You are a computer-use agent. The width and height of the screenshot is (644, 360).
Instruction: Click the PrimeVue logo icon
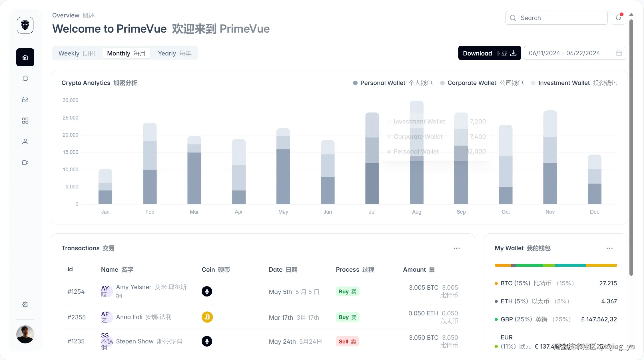[x=25, y=25]
